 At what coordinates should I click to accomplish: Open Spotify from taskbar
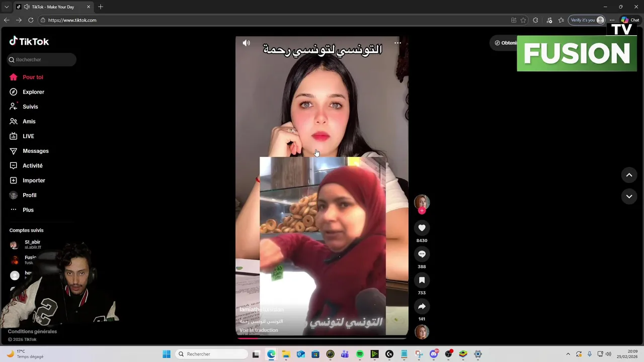pyautogui.click(x=360, y=354)
